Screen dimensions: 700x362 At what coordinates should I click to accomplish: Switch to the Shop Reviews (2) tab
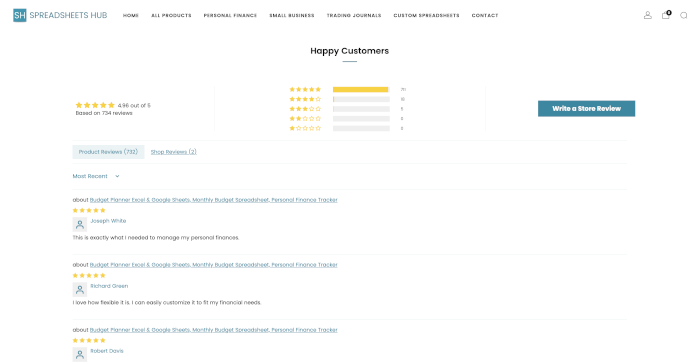click(x=174, y=152)
